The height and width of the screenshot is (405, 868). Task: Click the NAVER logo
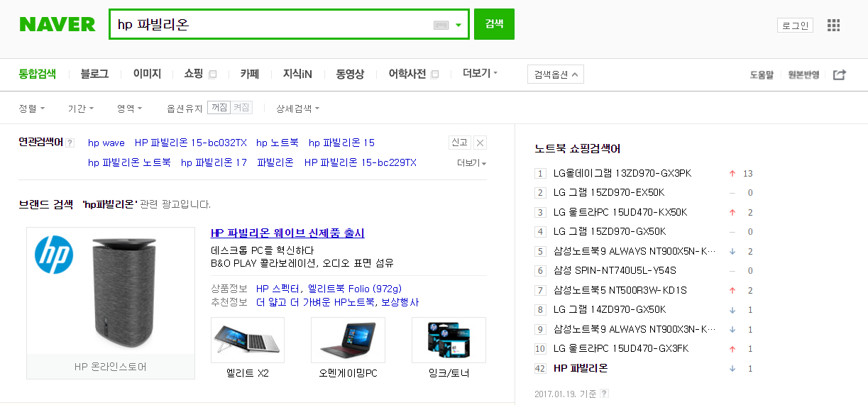point(57,24)
